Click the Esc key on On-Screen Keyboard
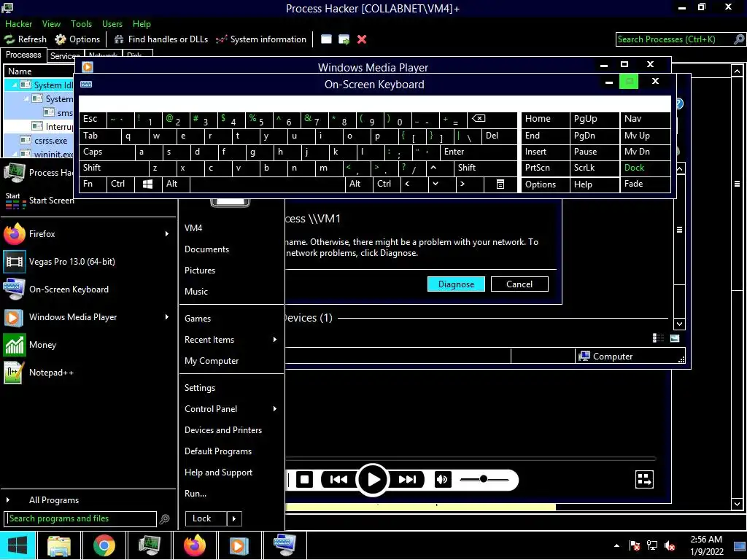Viewport: 747px width, 560px height. point(93,119)
